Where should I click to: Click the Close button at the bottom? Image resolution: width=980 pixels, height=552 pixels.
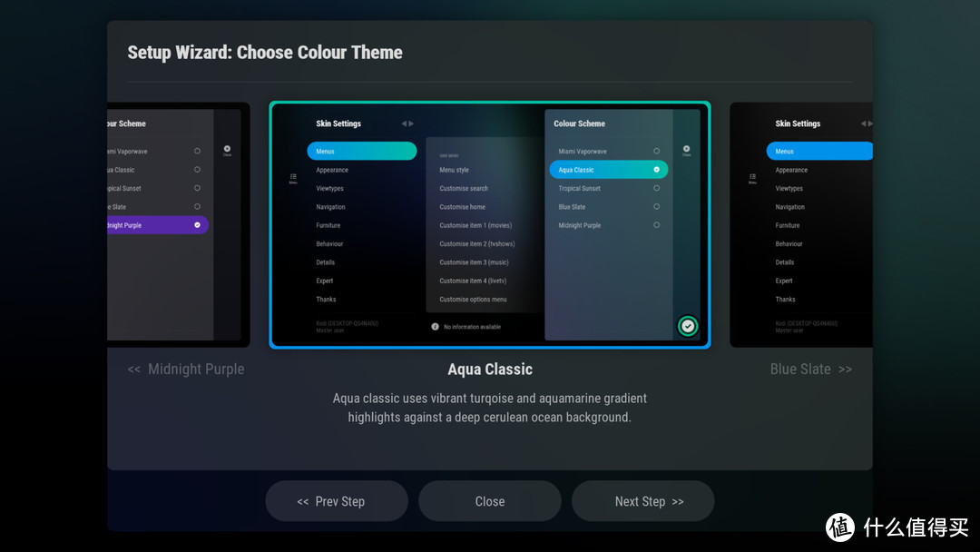tap(490, 501)
